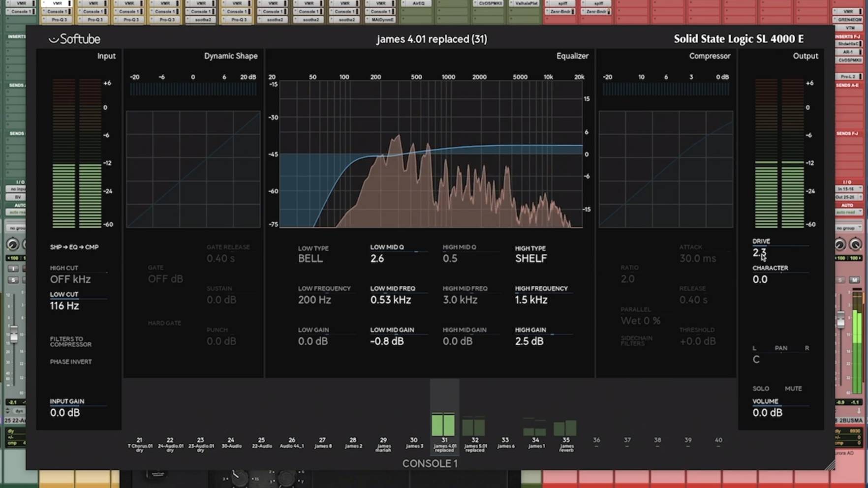Click the compressor Attack 30.0 ms value

point(698,258)
